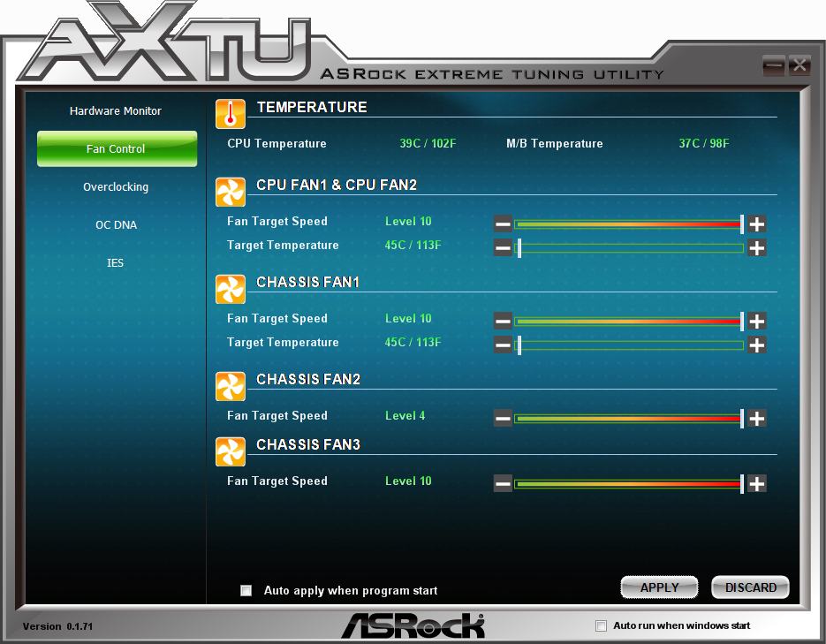Click the M/B Temperature value 37C / 98F
Screen dimensions: 826x644
pos(704,143)
